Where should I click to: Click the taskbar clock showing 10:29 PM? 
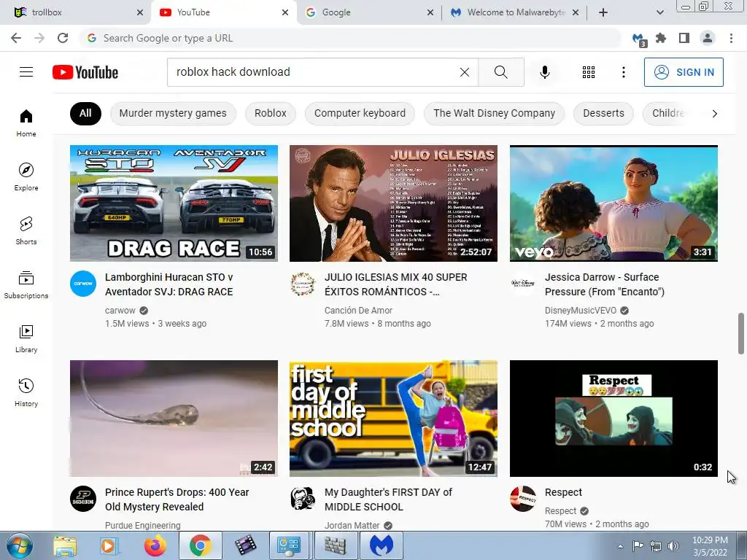tap(710, 546)
